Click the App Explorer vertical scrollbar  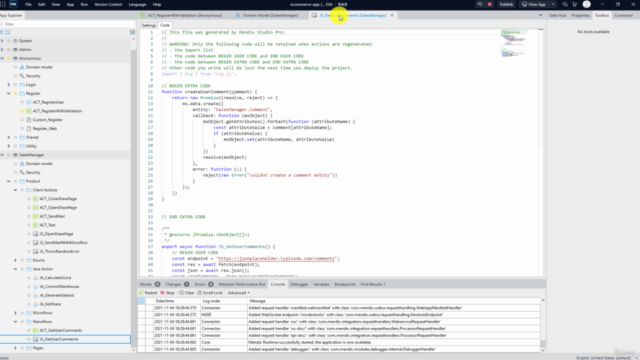(133, 194)
